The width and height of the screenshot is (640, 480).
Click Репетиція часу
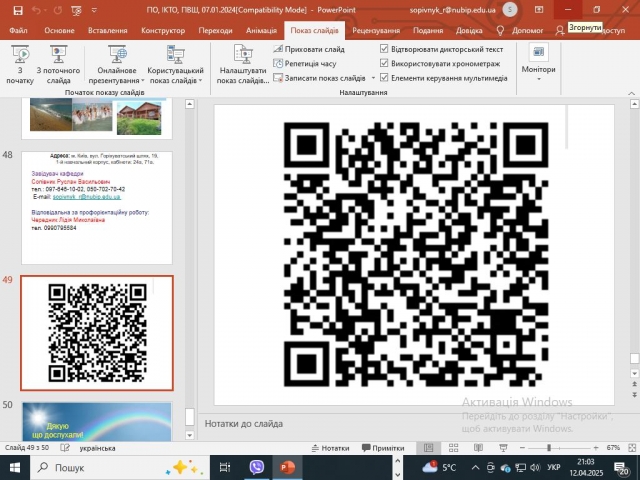coord(305,64)
